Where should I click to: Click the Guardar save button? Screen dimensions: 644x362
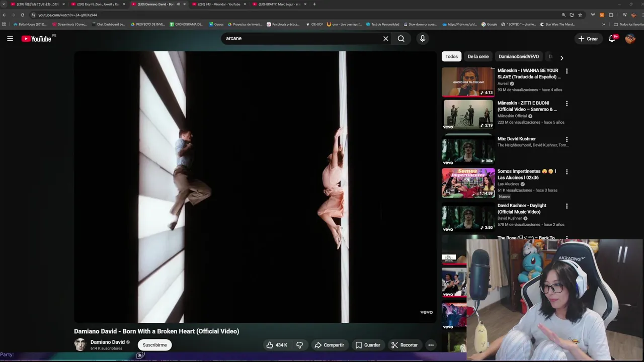coord(367,345)
